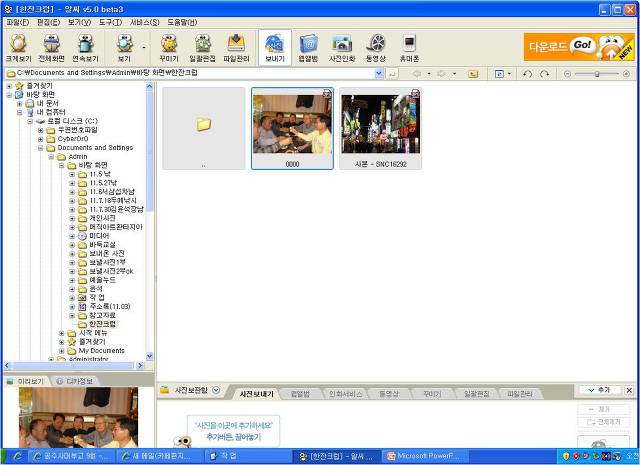The image size is (640, 465).
Task: Click the zoom slider handle for thumbnail size
Action: coord(597,74)
